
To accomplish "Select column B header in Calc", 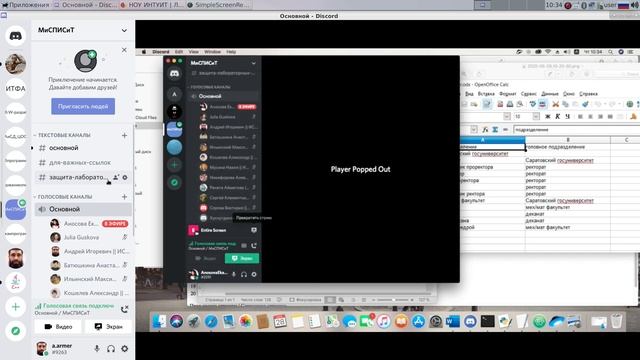I will tap(567, 140).
